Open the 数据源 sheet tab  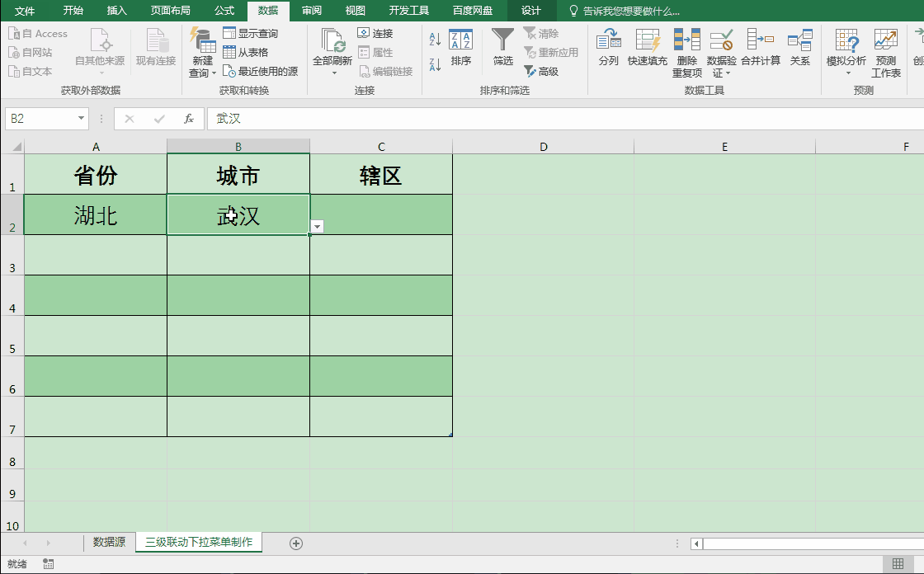click(x=109, y=542)
